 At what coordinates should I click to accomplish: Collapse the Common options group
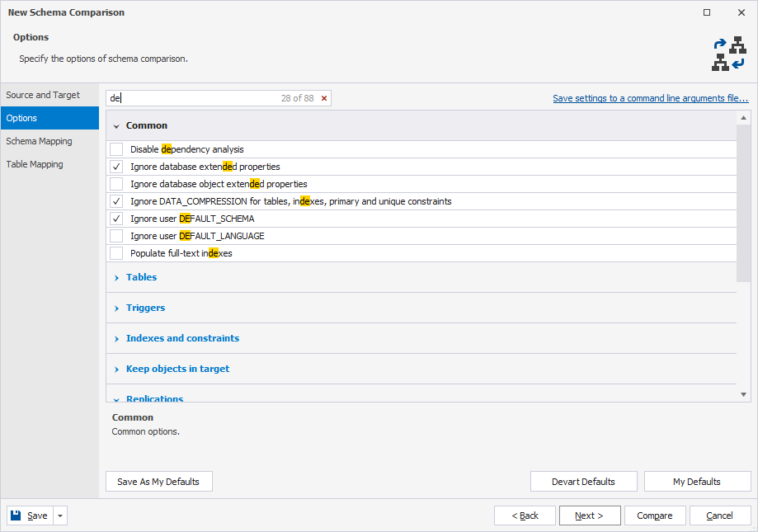coord(116,126)
